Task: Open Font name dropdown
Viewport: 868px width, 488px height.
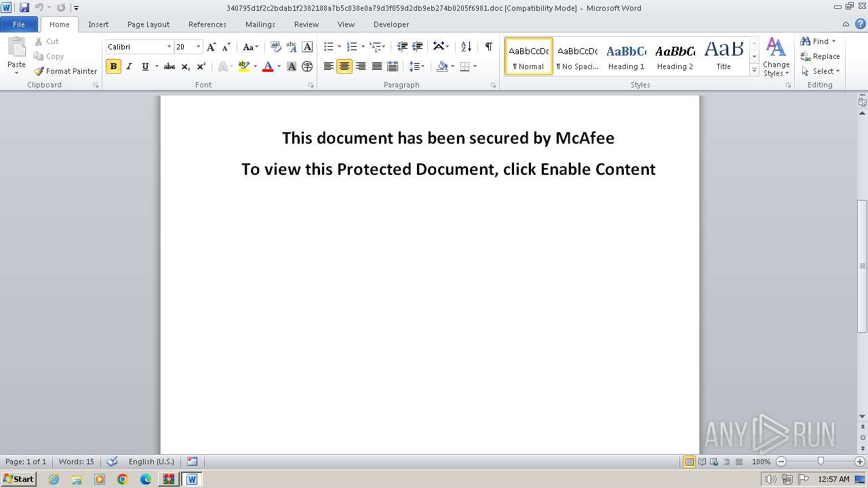Action: pos(169,47)
